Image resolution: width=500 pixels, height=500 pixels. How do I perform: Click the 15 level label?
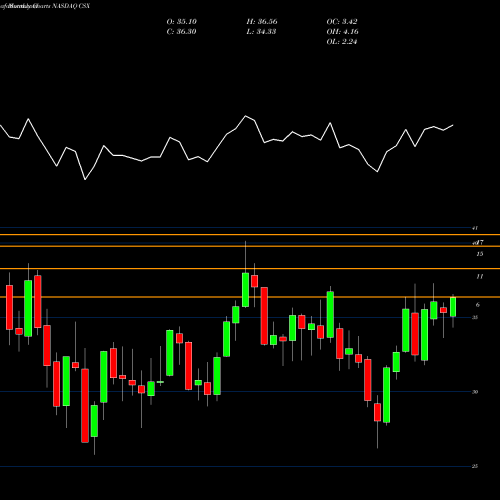[x=480, y=254]
